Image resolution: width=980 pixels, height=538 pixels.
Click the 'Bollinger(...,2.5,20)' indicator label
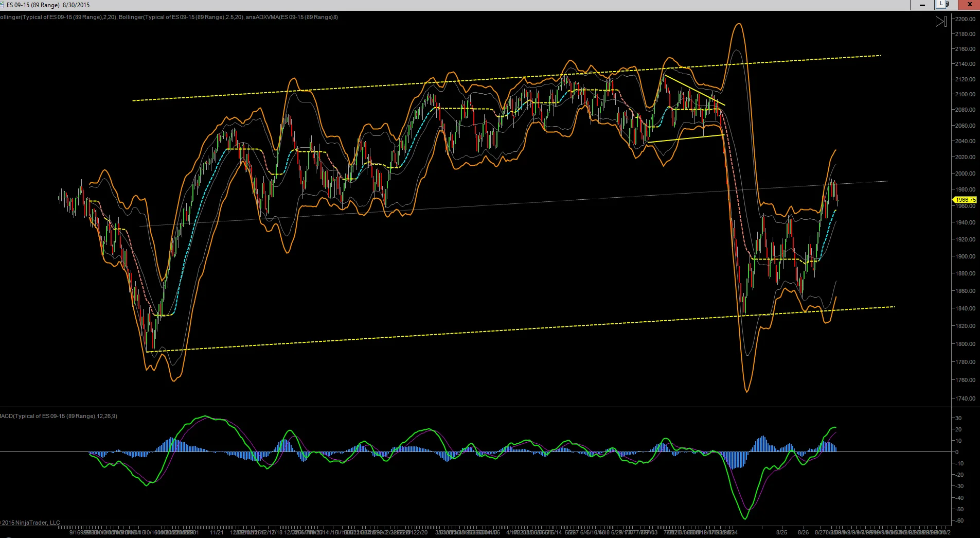[x=181, y=17]
